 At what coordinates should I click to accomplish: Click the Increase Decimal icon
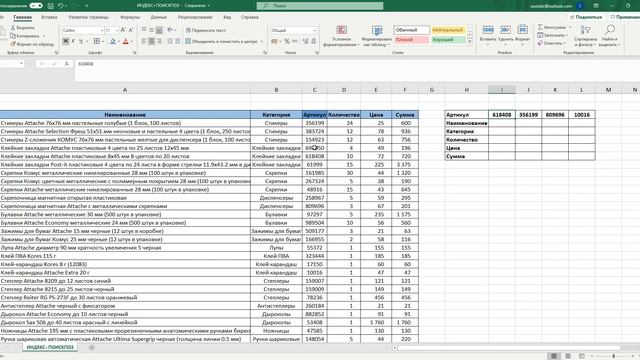tap(305, 41)
